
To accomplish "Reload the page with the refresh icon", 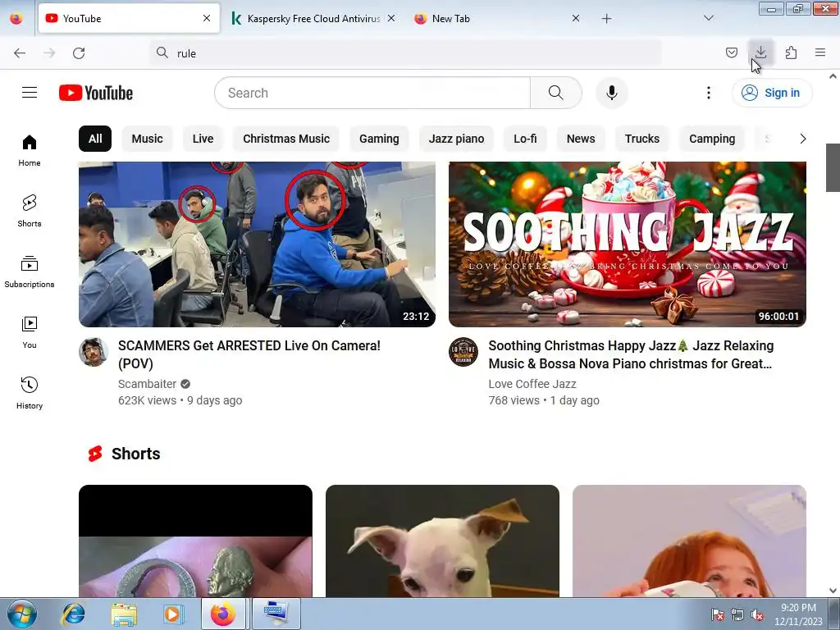I will pos(79,53).
